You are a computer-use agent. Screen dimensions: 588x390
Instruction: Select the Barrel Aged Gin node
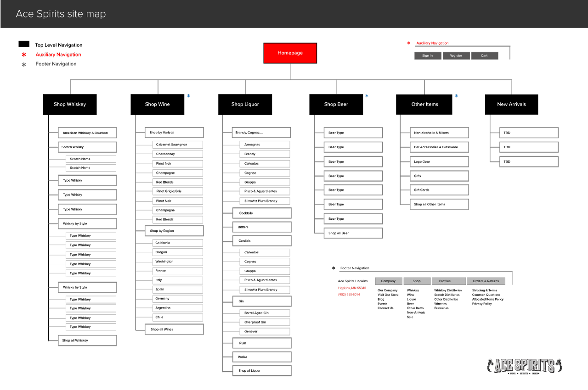(265, 313)
